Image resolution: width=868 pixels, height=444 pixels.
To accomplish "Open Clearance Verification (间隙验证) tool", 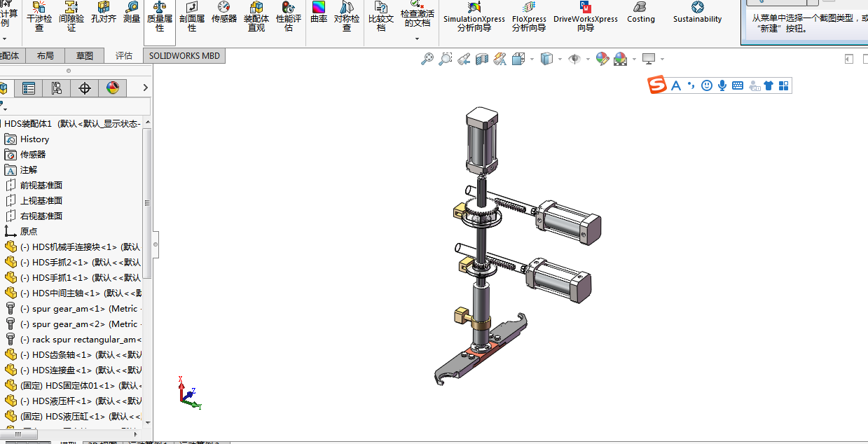I will tap(71, 17).
